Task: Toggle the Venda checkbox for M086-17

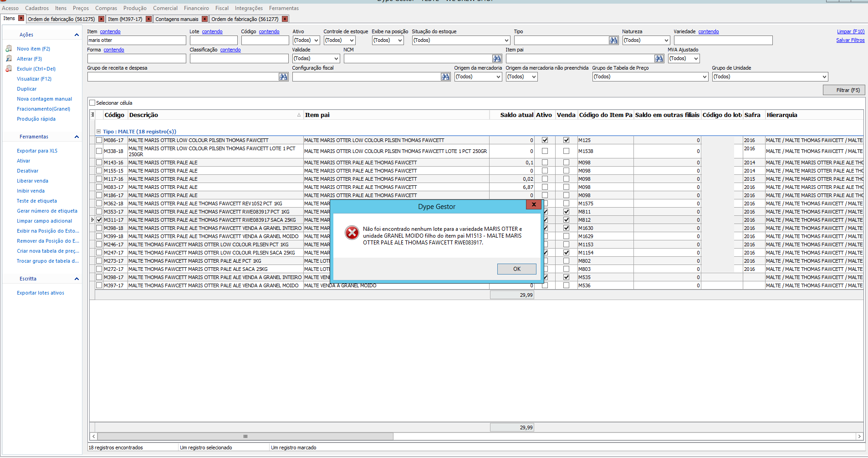Action: point(566,140)
